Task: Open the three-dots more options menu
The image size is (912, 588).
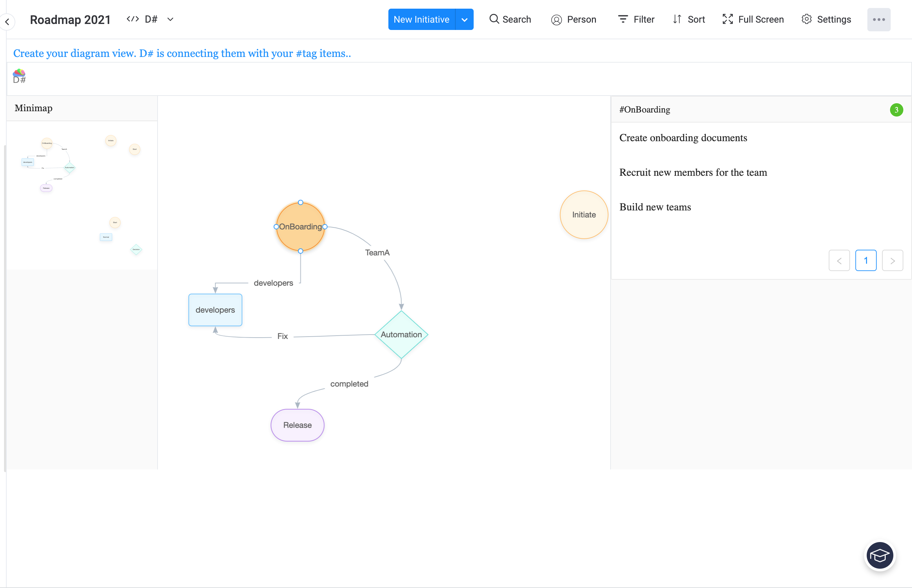Action: (879, 19)
